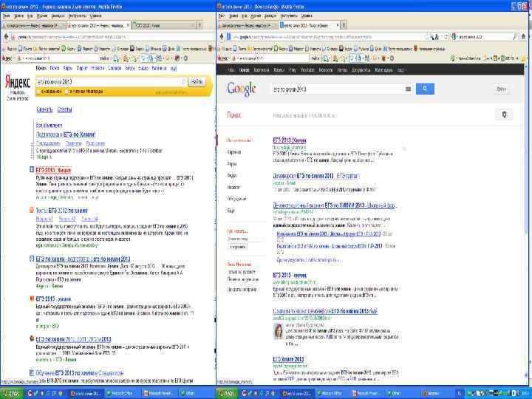Click the Yandex search query field
Viewport: 532px width, 399px height.
pos(112,82)
